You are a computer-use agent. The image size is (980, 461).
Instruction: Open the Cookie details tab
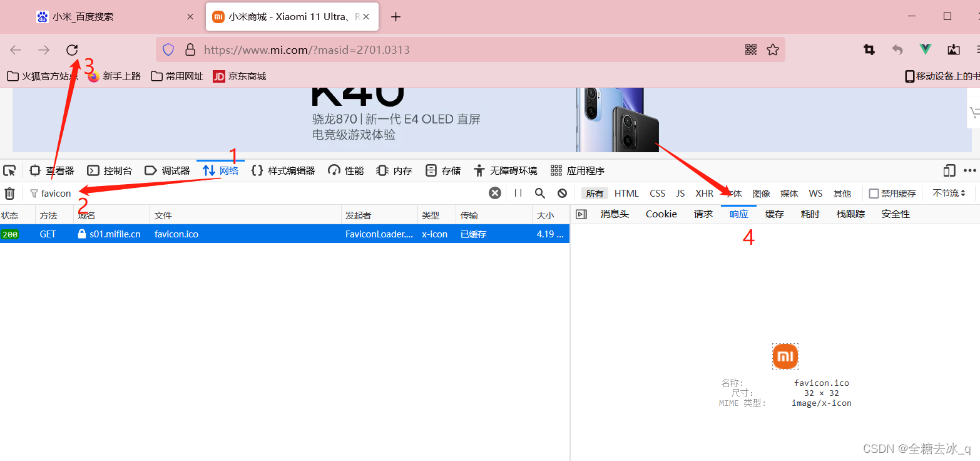point(661,214)
